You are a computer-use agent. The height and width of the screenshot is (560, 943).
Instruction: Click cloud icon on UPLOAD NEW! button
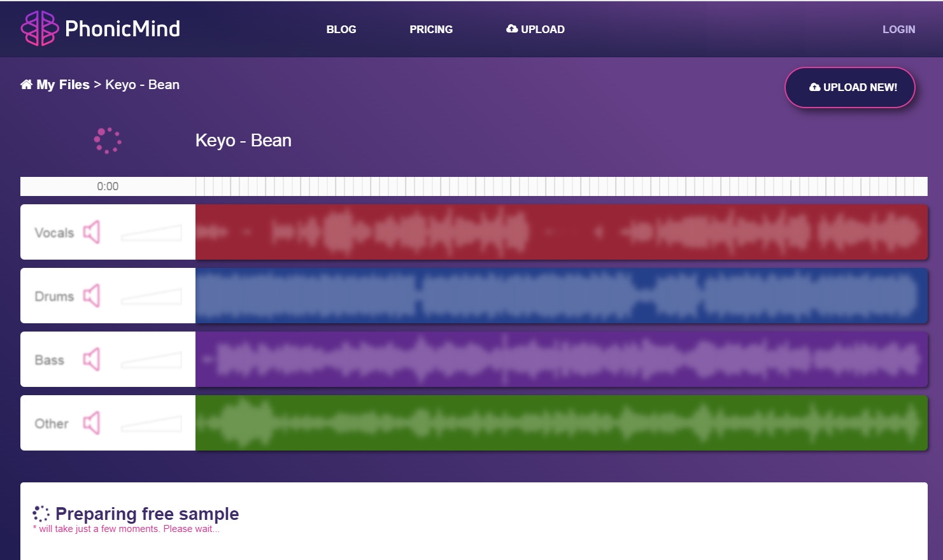[x=815, y=87]
